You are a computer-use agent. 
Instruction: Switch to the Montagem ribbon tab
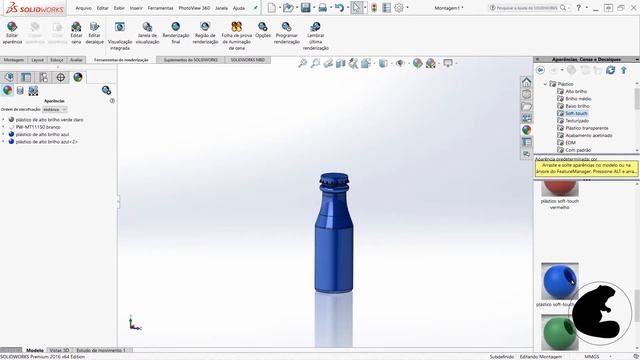13,60
